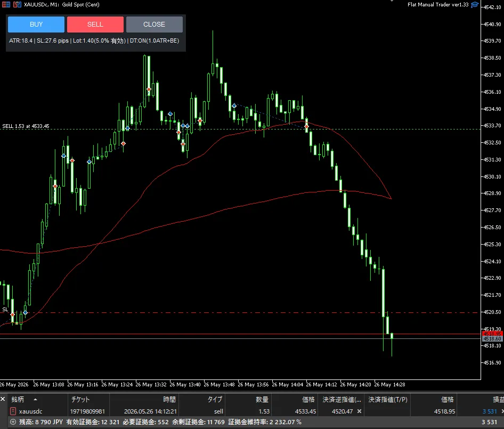Click the タイプ column header
The width and height of the screenshot is (504, 429).
coord(215,399)
